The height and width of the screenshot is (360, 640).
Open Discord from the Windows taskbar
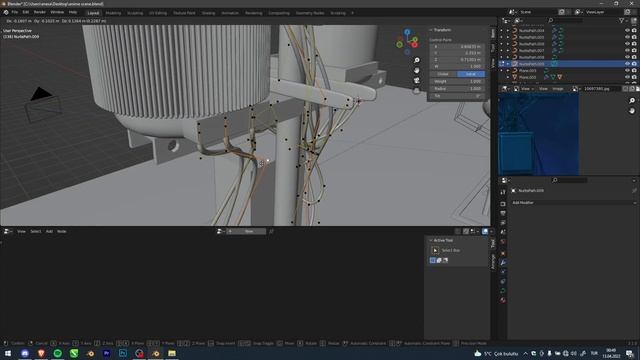(25, 353)
